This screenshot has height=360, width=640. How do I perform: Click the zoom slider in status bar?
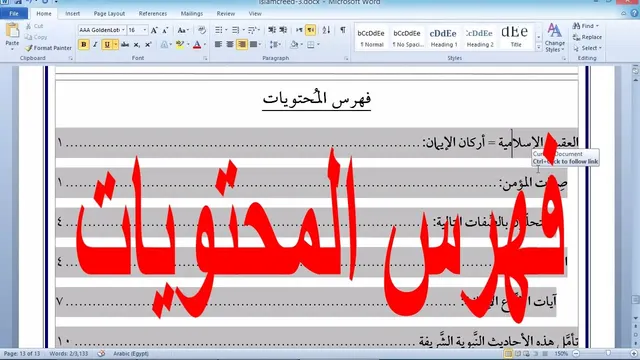tap(608, 353)
